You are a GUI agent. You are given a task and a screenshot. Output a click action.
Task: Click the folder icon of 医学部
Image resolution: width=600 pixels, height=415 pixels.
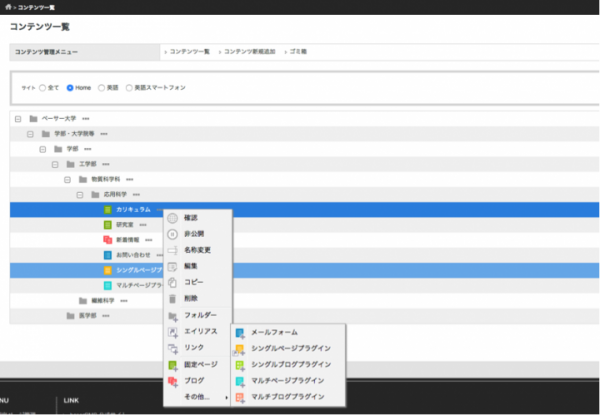(70, 316)
